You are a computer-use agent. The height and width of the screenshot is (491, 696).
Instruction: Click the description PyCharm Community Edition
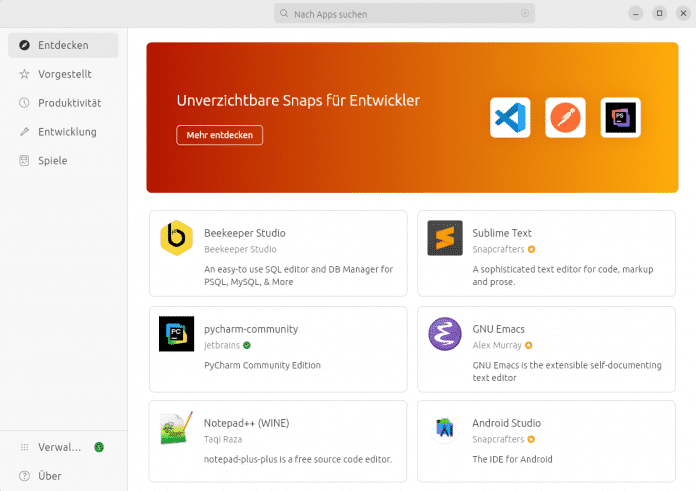[x=262, y=365]
